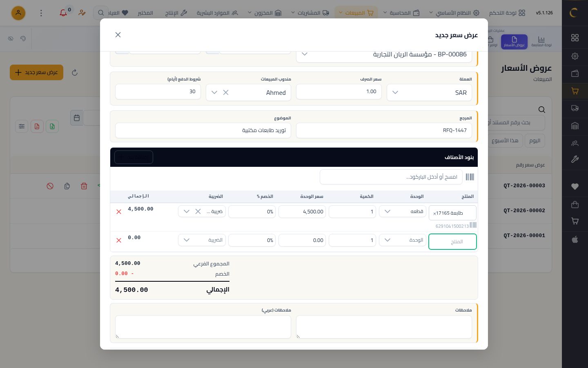Open the الموارد البشرية menu
Screen dimensions: 588x368
point(217,13)
